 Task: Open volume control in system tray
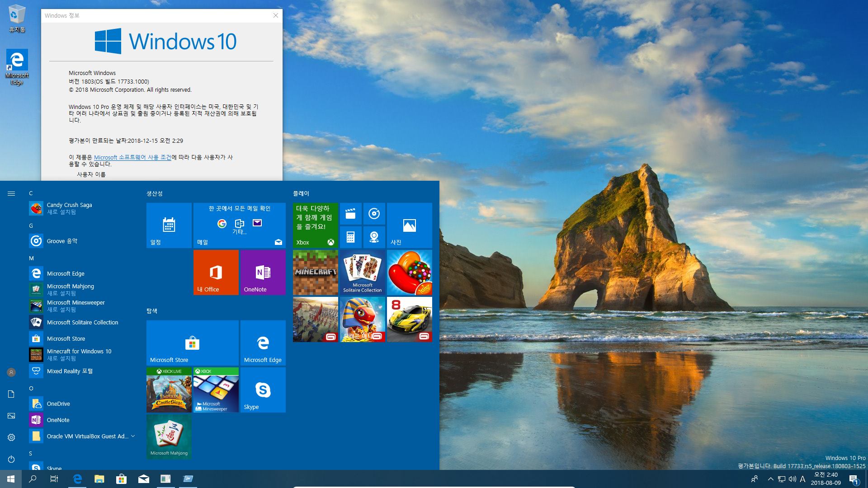click(x=793, y=479)
